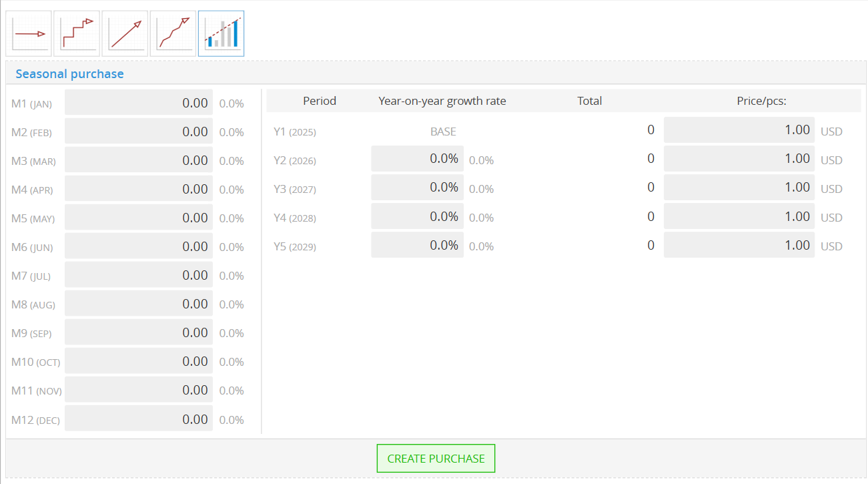868x484 pixels.
Task: Click the M1 (JAN) amount field
Action: coord(139,103)
